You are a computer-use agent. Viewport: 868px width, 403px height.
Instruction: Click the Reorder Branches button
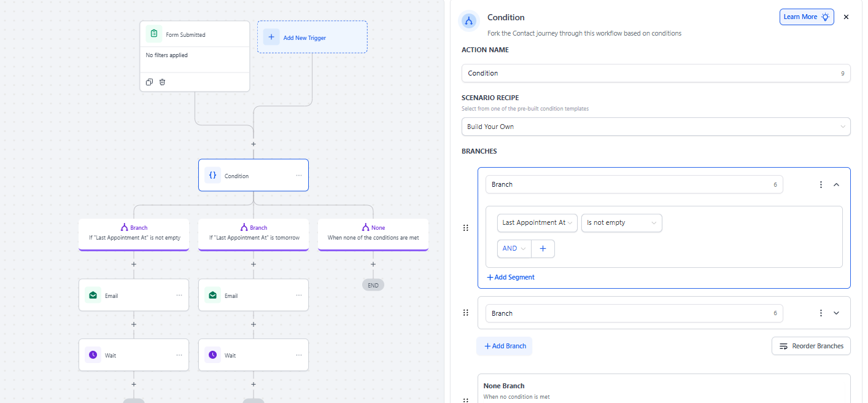pyautogui.click(x=811, y=346)
